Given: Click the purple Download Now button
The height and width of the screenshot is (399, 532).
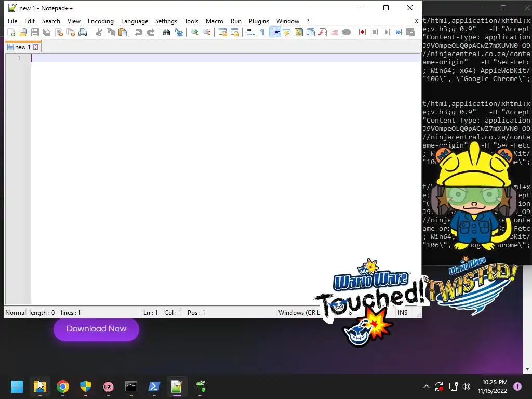Looking at the screenshot, I should tap(96, 329).
